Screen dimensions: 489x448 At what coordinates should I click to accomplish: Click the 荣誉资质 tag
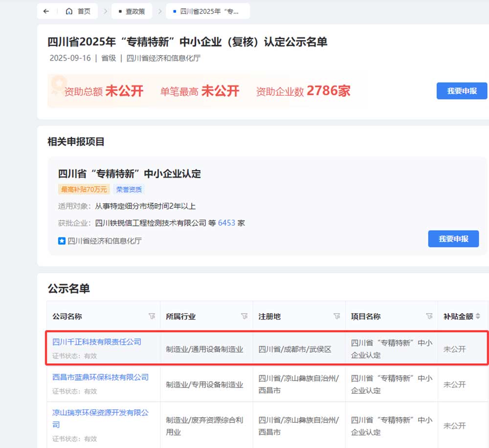pos(130,190)
